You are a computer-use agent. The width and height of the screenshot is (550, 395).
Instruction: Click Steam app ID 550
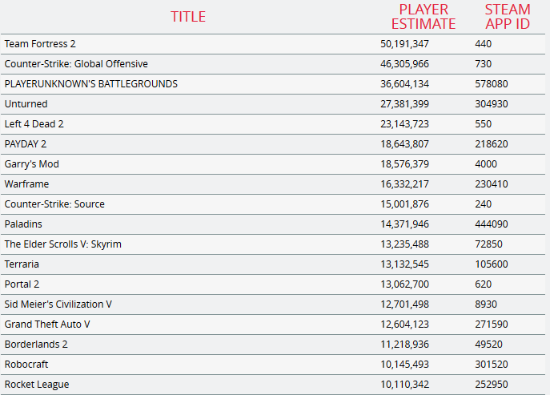coord(483,124)
